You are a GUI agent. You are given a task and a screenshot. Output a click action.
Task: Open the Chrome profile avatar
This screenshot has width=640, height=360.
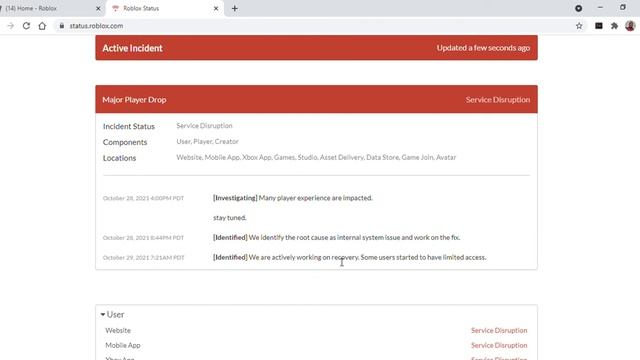[x=630, y=26]
